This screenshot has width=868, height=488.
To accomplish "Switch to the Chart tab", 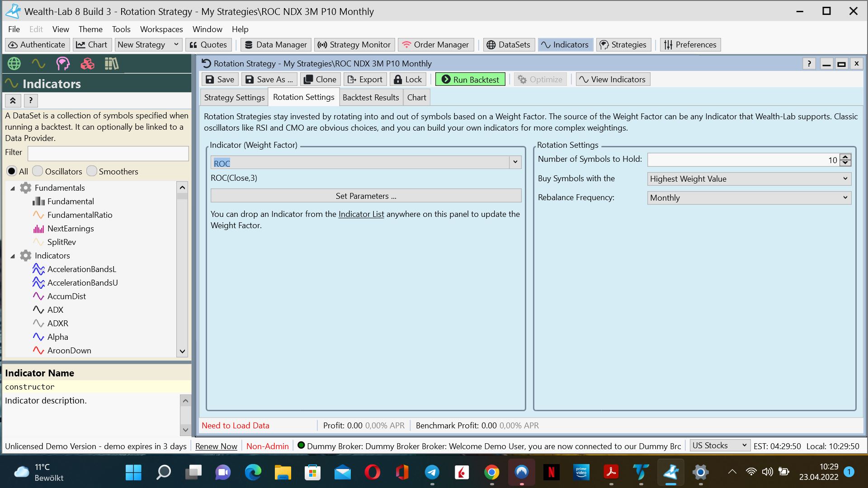I will (x=416, y=98).
